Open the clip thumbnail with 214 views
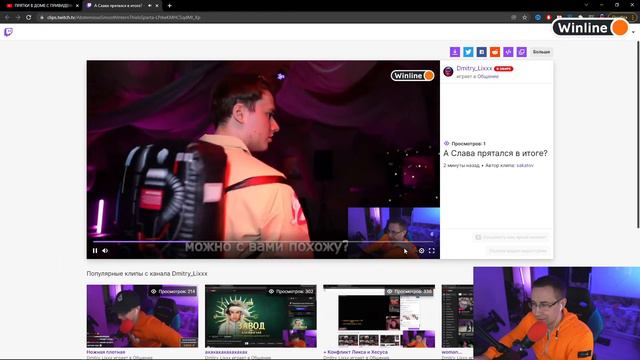 point(142,316)
